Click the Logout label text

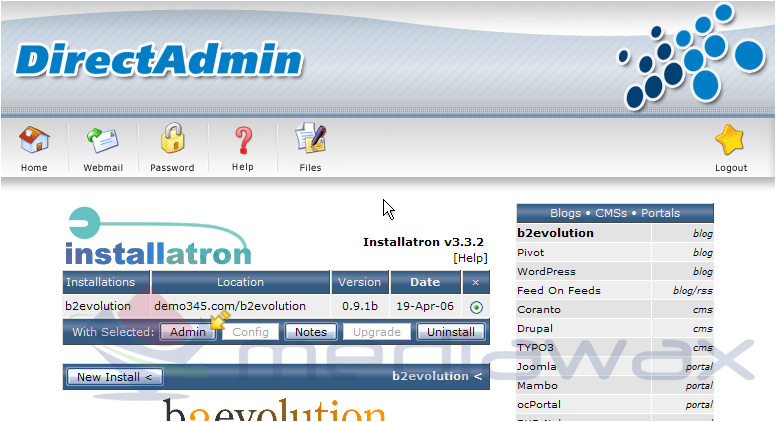click(731, 168)
